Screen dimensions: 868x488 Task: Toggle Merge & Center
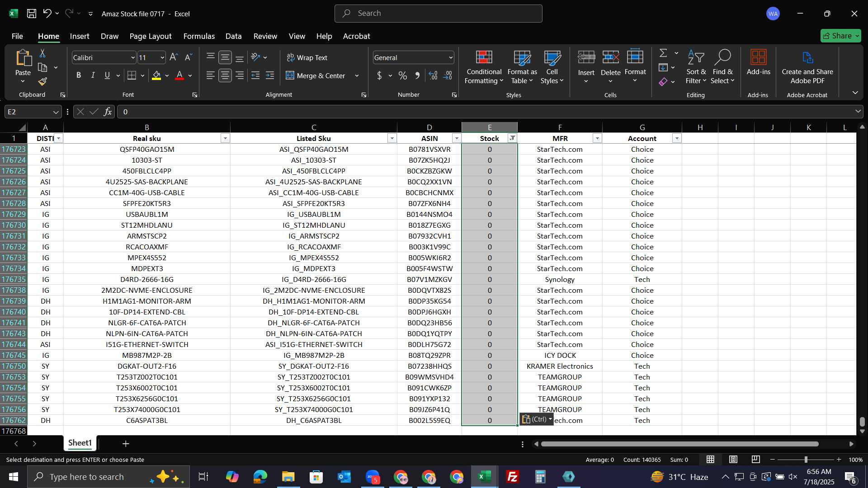pos(316,75)
